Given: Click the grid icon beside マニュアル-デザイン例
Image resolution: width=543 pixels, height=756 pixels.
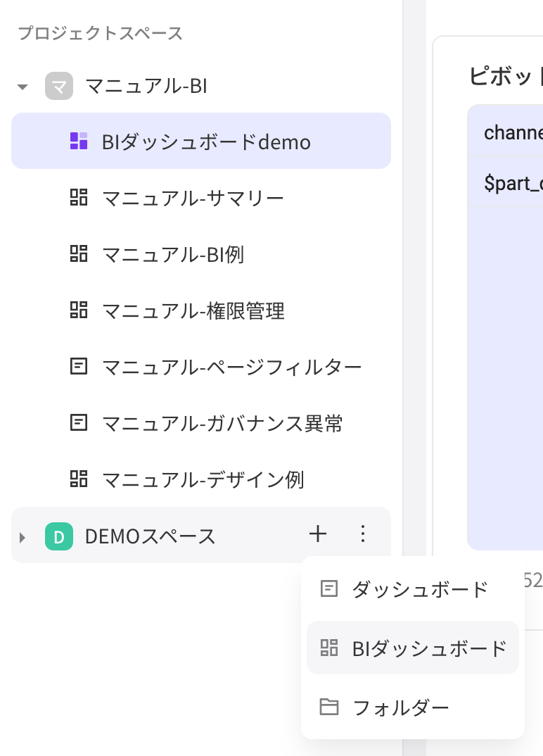Looking at the screenshot, I should click(79, 479).
